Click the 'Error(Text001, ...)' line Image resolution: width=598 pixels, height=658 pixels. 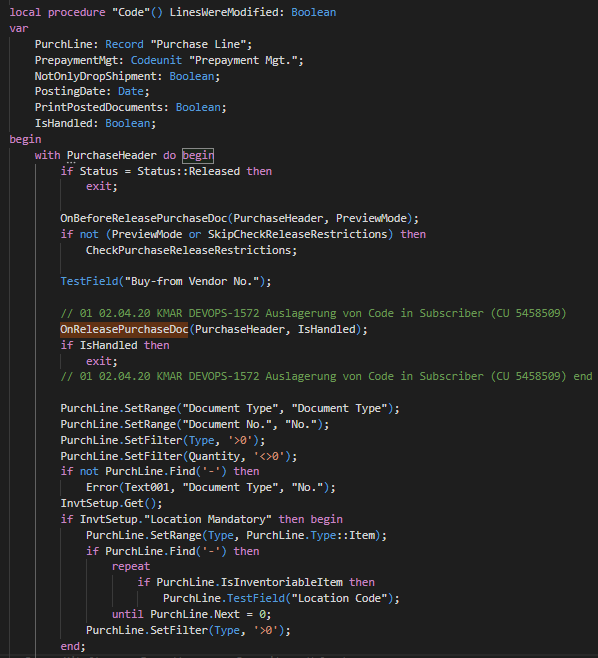211,487
